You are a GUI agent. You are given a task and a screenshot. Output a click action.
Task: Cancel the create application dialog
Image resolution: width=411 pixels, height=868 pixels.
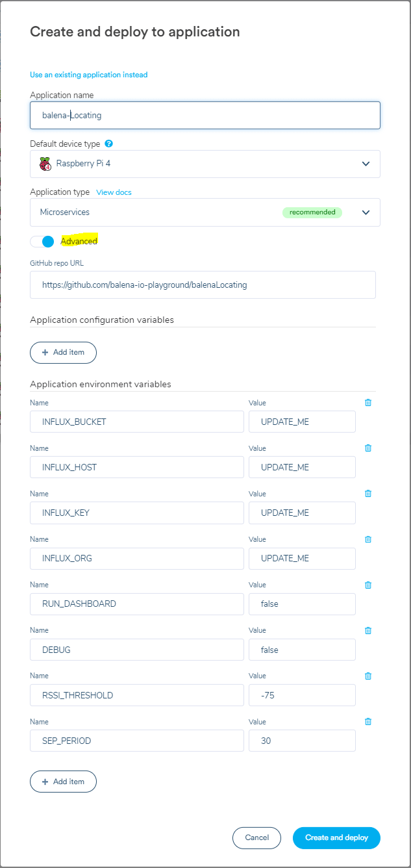(x=256, y=838)
